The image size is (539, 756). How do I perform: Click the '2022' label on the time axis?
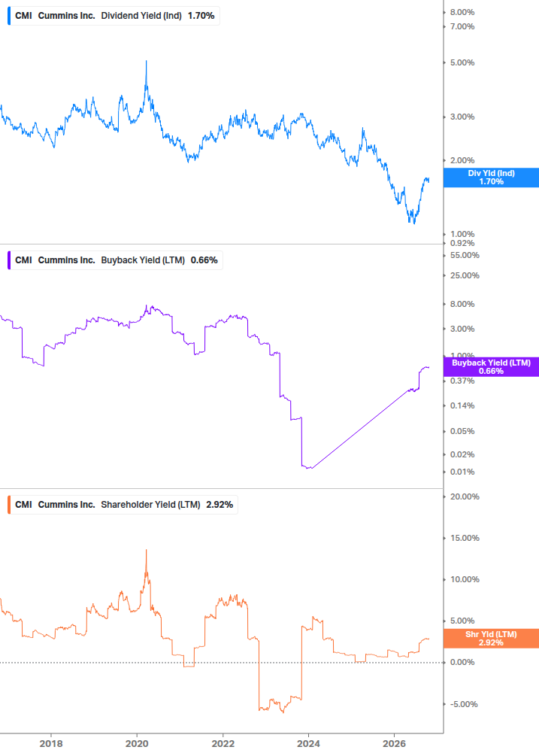[223, 743]
